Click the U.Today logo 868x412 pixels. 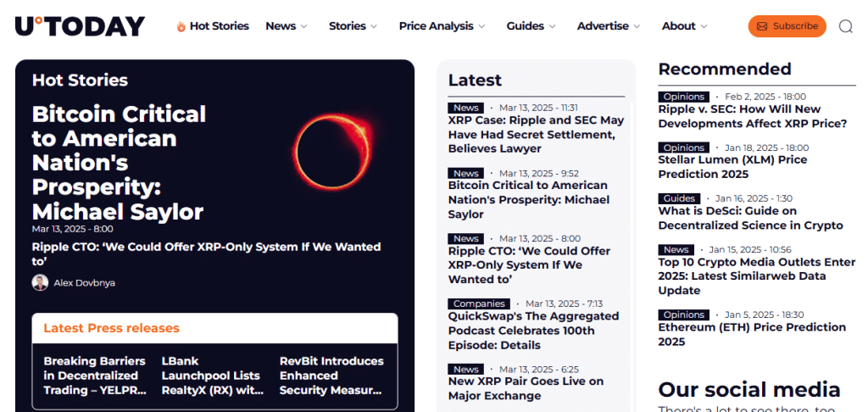tap(81, 26)
